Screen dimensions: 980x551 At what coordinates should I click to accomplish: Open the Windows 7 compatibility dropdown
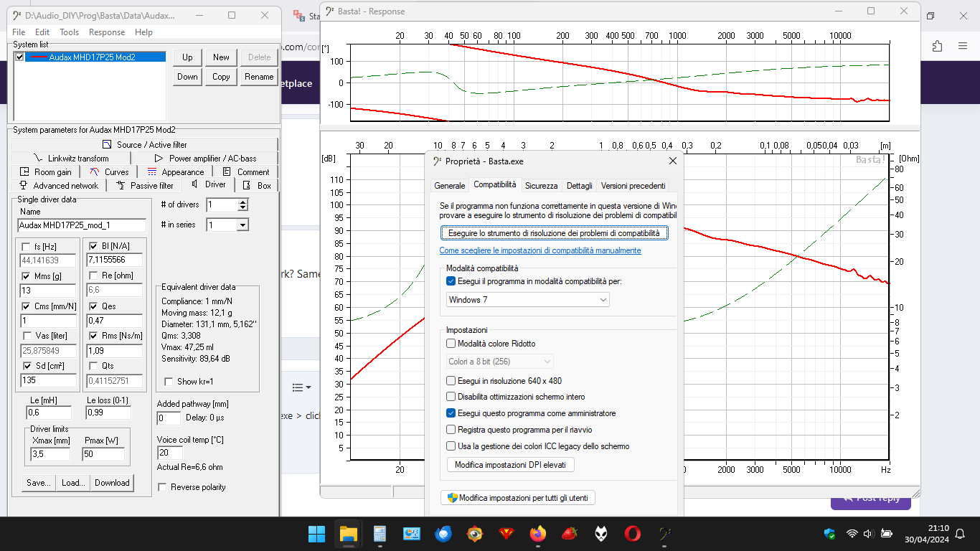(527, 299)
